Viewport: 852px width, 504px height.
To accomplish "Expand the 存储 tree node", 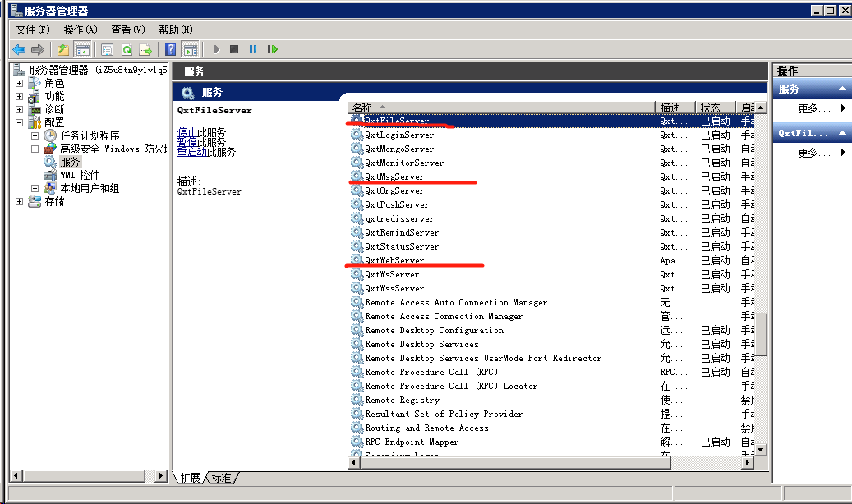I will [20, 202].
